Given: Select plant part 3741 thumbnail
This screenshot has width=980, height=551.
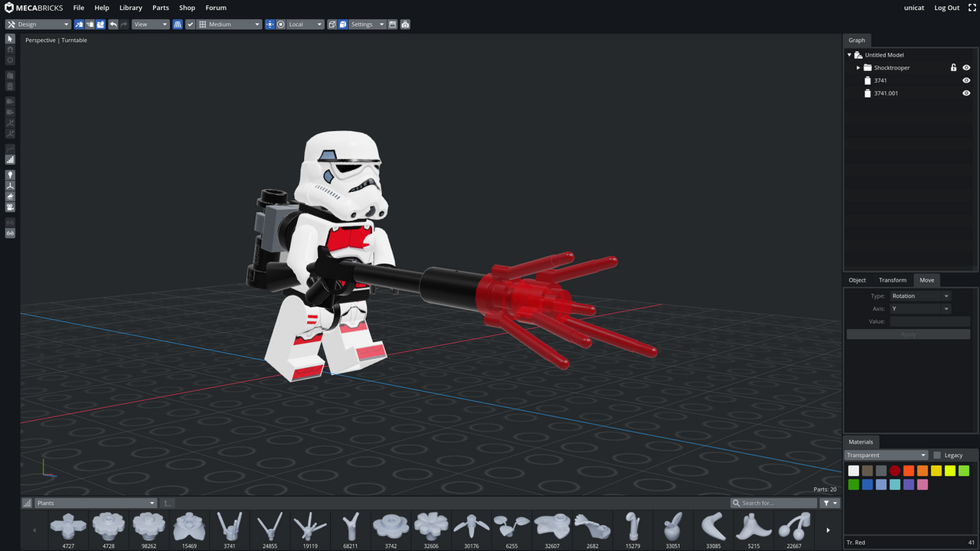Looking at the screenshot, I should 229,529.
